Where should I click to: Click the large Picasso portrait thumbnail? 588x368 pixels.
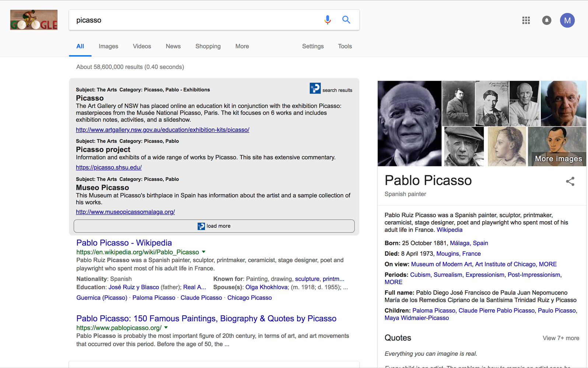click(409, 123)
